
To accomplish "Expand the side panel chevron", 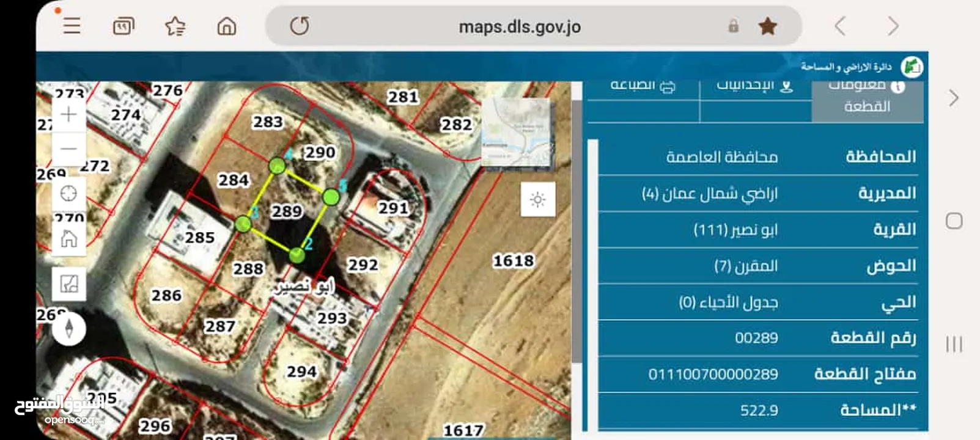I will coord(954,98).
